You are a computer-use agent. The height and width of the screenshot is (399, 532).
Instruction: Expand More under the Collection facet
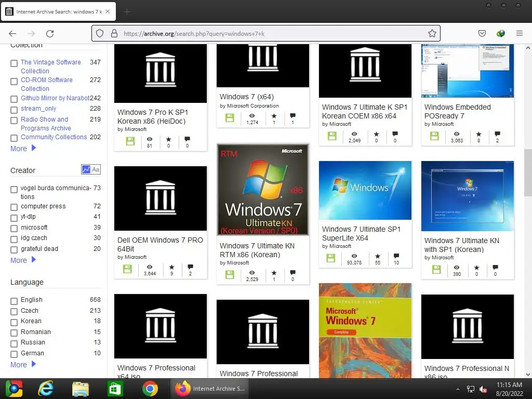pos(23,149)
